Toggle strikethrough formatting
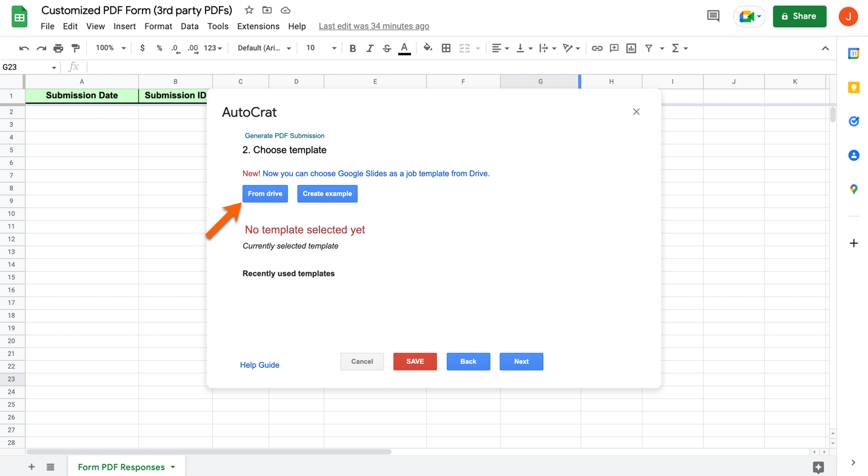This screenshot has width=868, height=476. 387,49
